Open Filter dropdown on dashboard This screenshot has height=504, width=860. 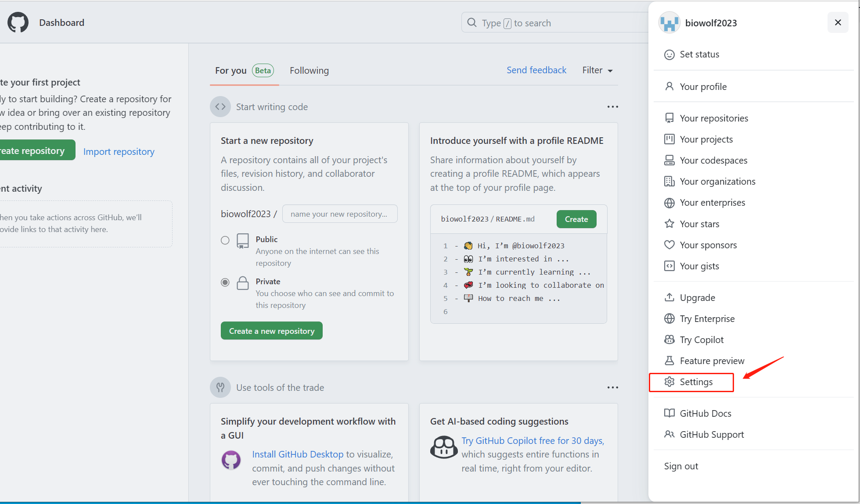pos(598,70)
